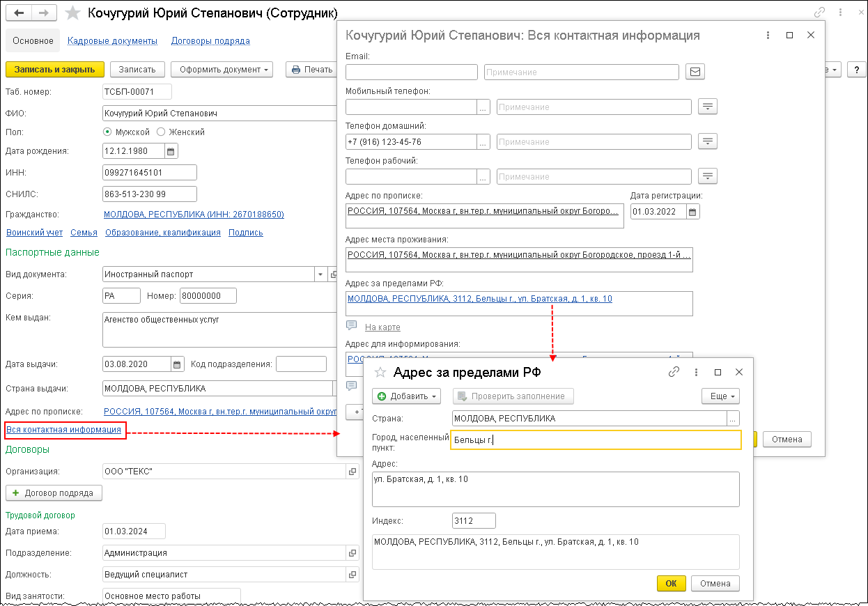Screen dimensions: 868x606
Task: Click the list icon next to home phone
Action: [708, 141]
